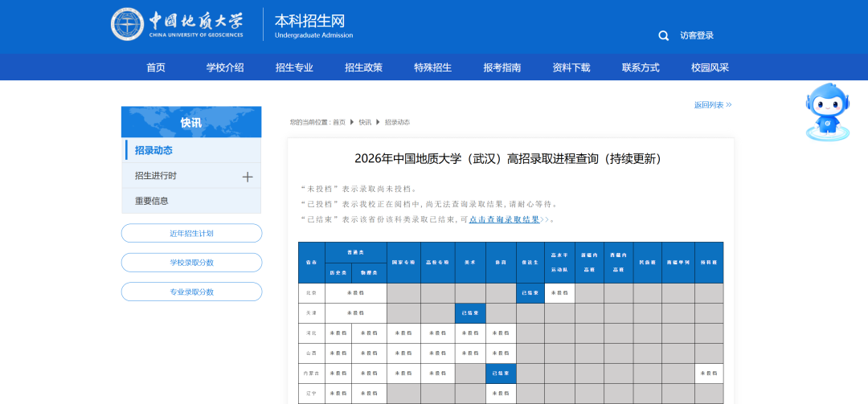Viewport: 868px width, 404px height.
Task: Click 山西 row label
Action: point(312,353)
